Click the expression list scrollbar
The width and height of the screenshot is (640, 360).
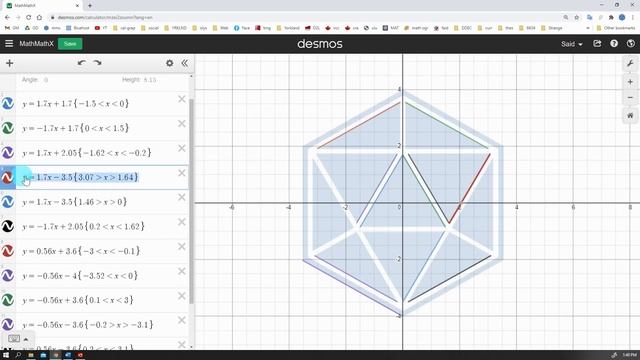click(x=191, y=200)
